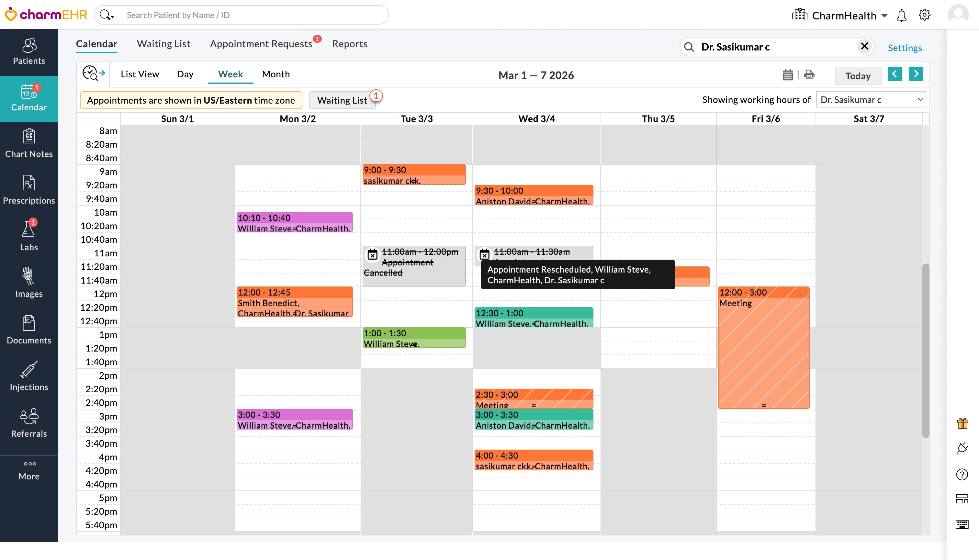Open the Patients sidebar section

coord(29,51)
